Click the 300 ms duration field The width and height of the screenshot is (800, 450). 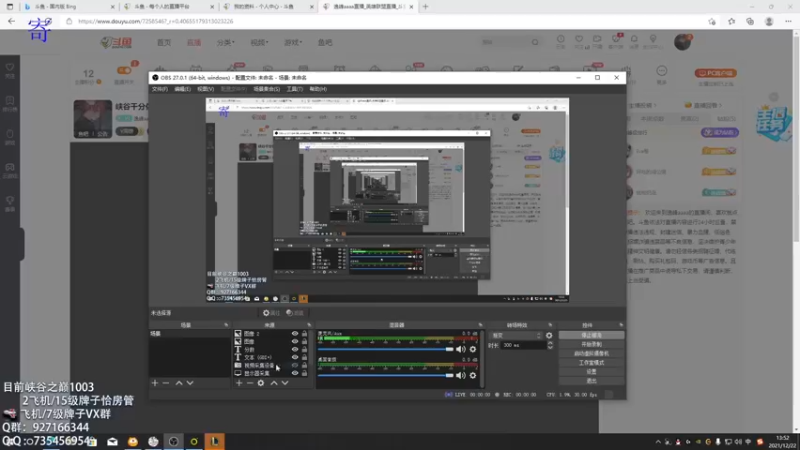click(x=523, y=345)
